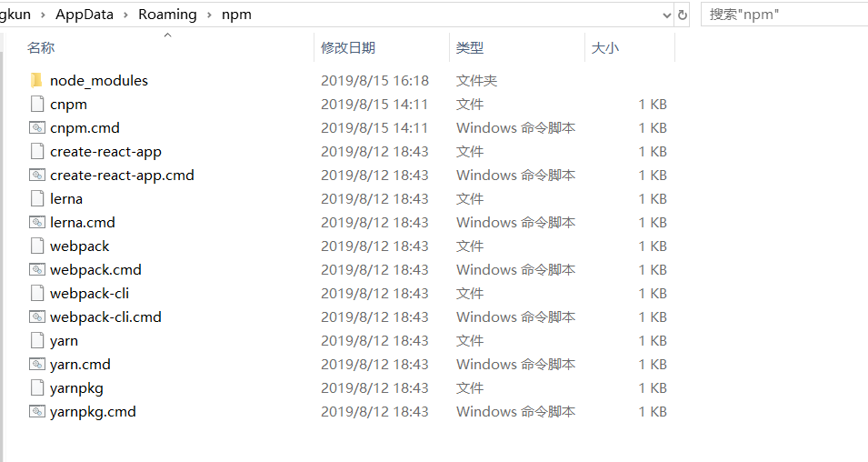Screen dimensions: 868x462
Task: Click the yarn.cmd script icon
Action: (37, 364)
